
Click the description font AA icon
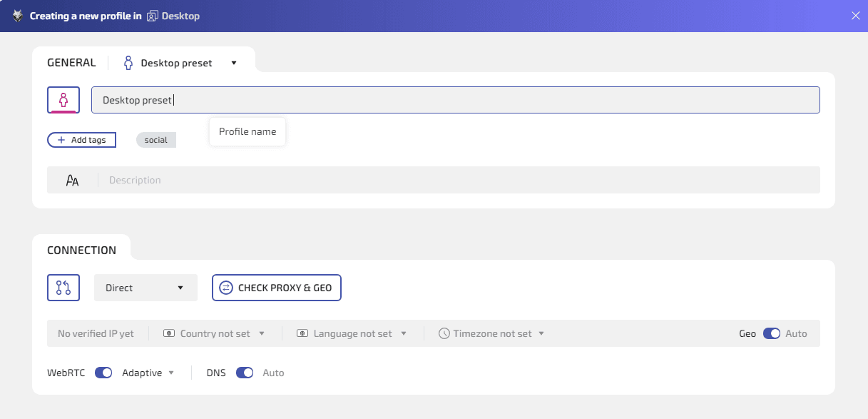coord(72,181)
